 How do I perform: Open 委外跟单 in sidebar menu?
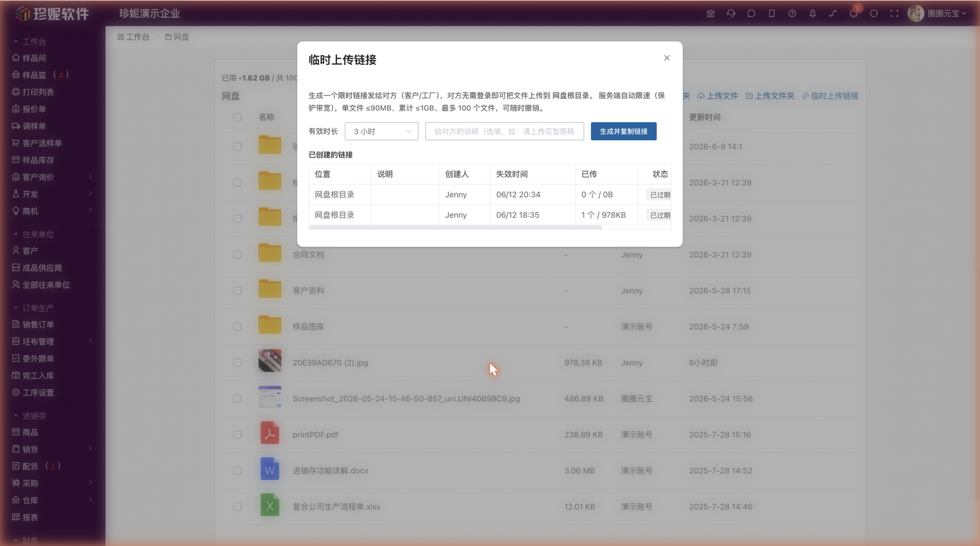pyautogui.click(x=33, y=358)
